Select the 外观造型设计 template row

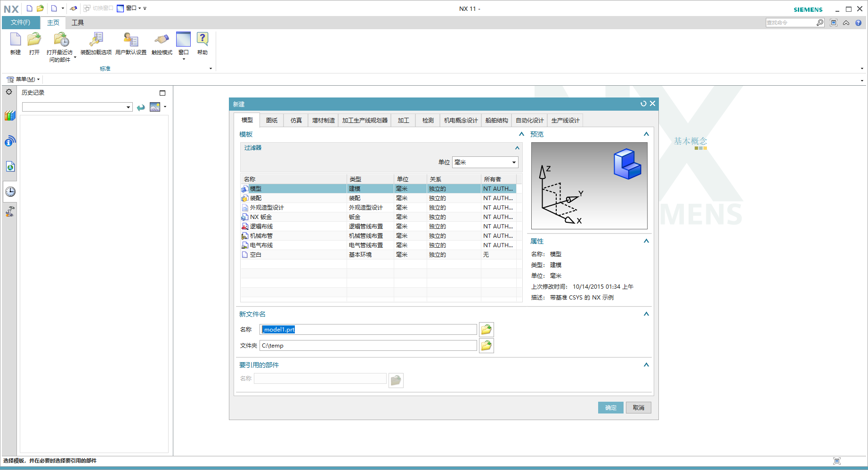(379, 208)
